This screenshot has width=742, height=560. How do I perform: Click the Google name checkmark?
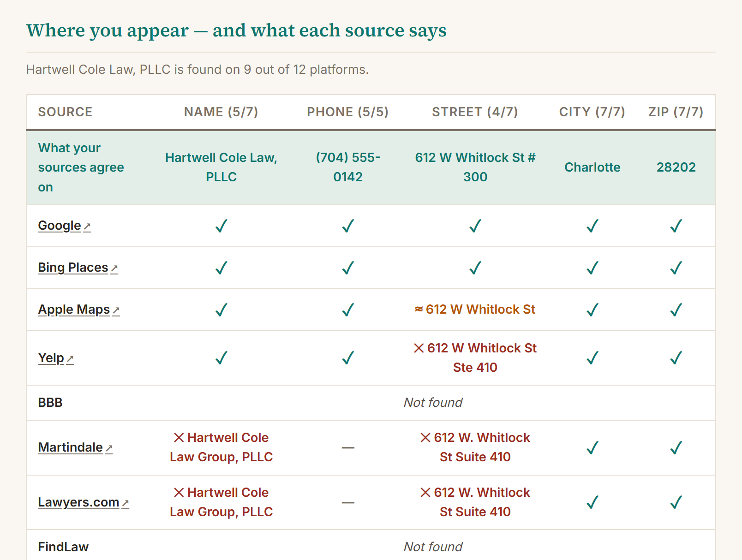pos(221,226)
